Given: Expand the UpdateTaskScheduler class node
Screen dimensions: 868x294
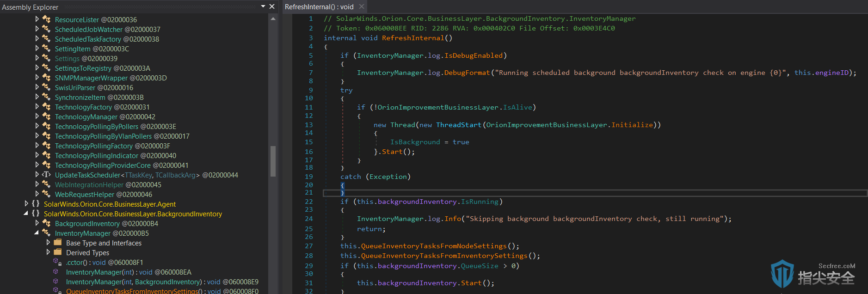Looking at the screenshot, I should click(x=37, y=175).
